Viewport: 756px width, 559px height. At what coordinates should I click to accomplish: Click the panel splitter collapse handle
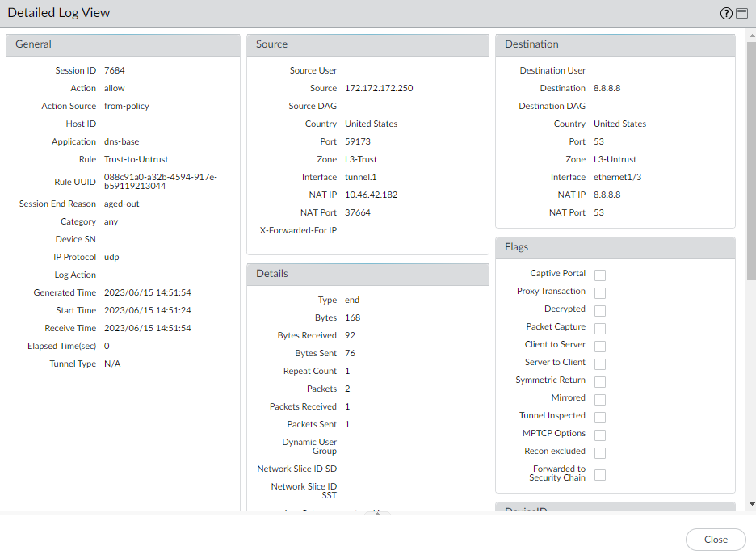[377, 514]
